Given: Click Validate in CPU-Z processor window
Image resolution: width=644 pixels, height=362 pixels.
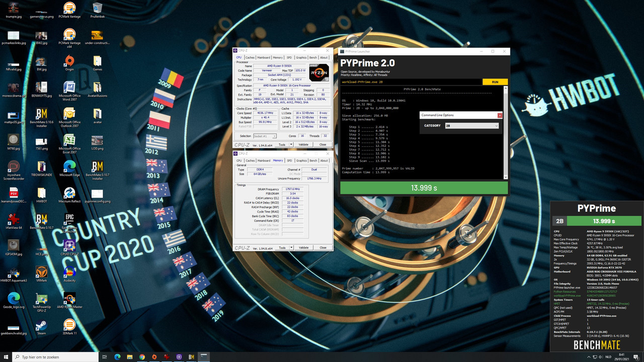Looking at the screenshot, I should click(x=303, y=144).
